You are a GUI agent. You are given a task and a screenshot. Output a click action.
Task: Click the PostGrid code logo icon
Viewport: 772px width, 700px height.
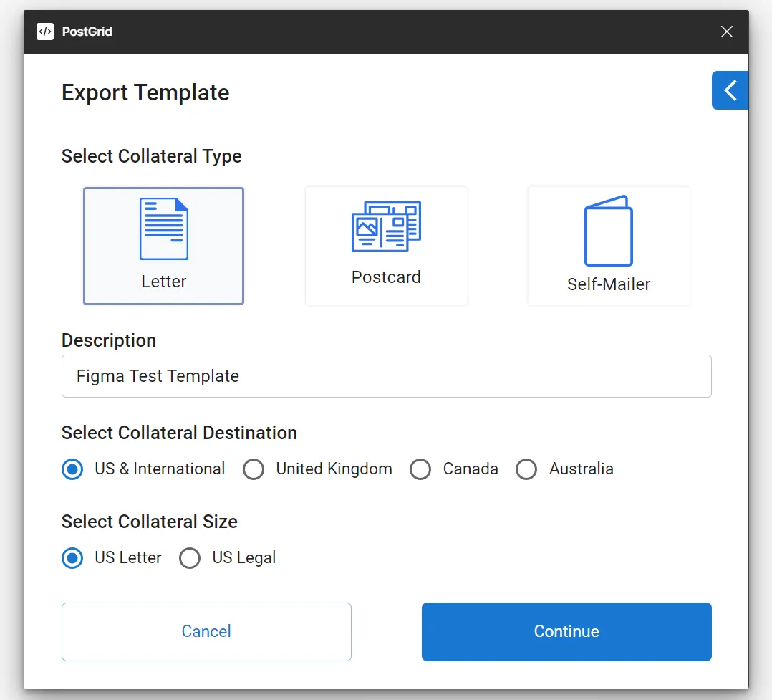(x=44, y=32)
